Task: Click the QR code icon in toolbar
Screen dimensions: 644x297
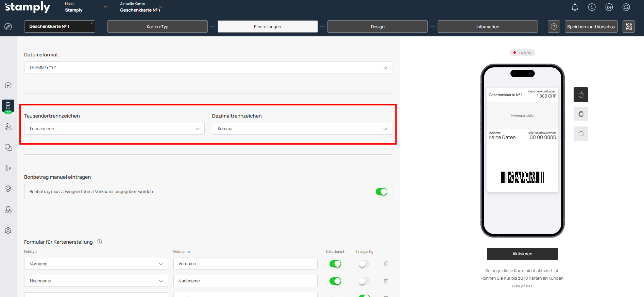Action: coord(628,27)
